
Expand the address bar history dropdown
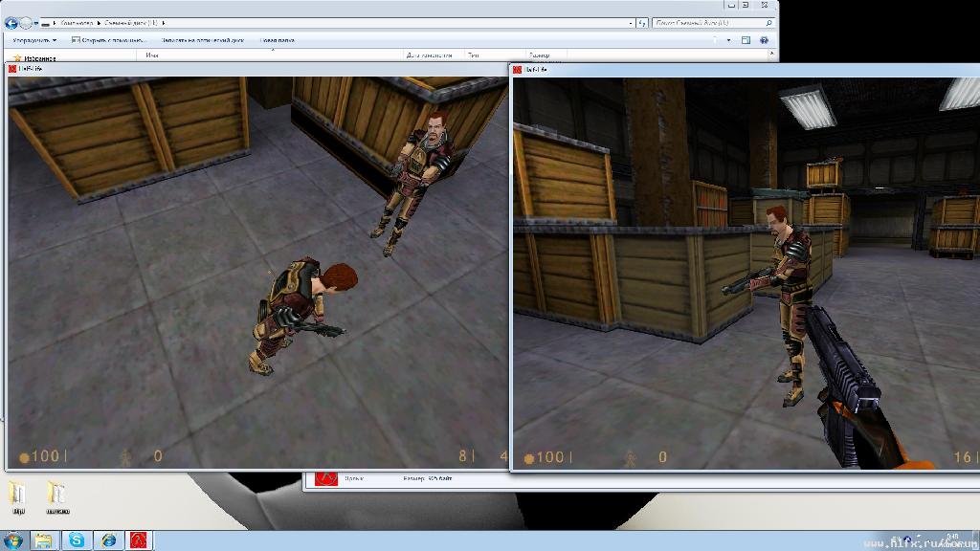tap(631, 22)
